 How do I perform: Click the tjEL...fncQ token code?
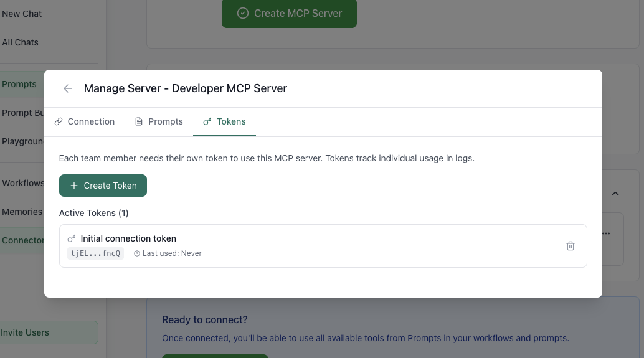point(95,253)
